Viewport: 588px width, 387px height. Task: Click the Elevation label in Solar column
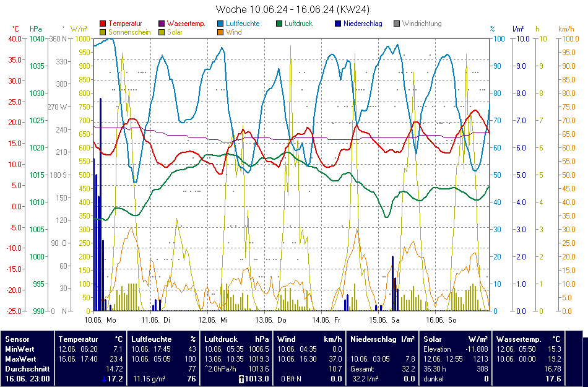(x=437, y=349)
